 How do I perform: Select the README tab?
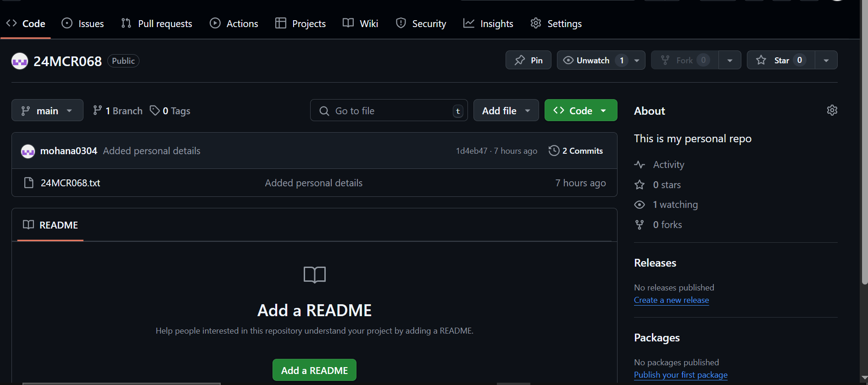(50, 225)
